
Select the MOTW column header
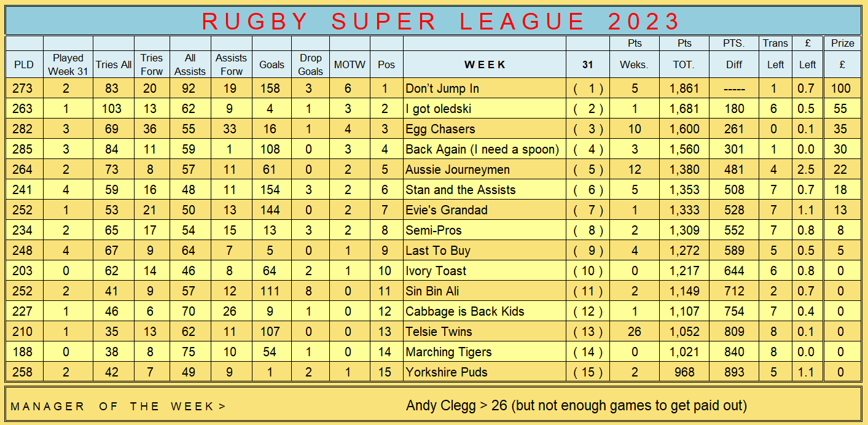[x=349, y=64]
